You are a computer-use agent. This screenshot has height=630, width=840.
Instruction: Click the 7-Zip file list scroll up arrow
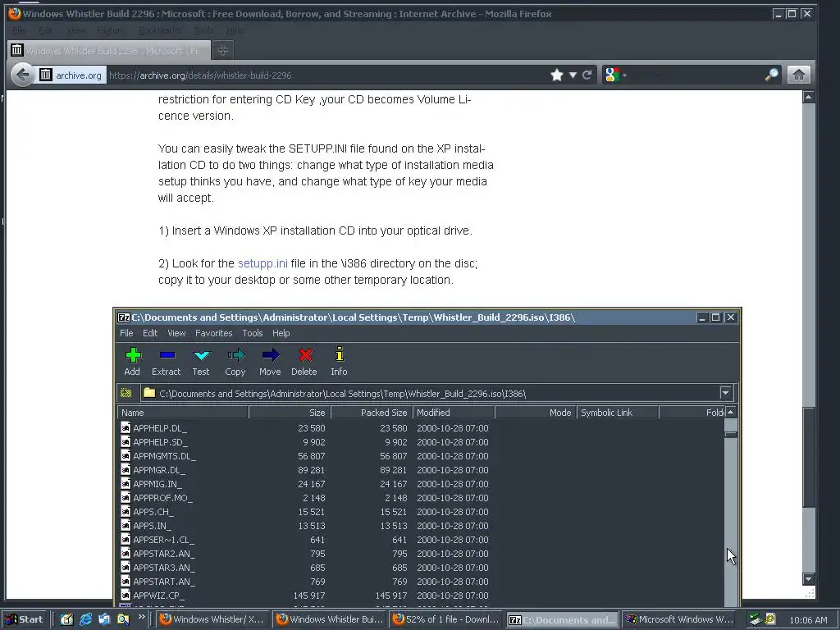tap(731, 412)
